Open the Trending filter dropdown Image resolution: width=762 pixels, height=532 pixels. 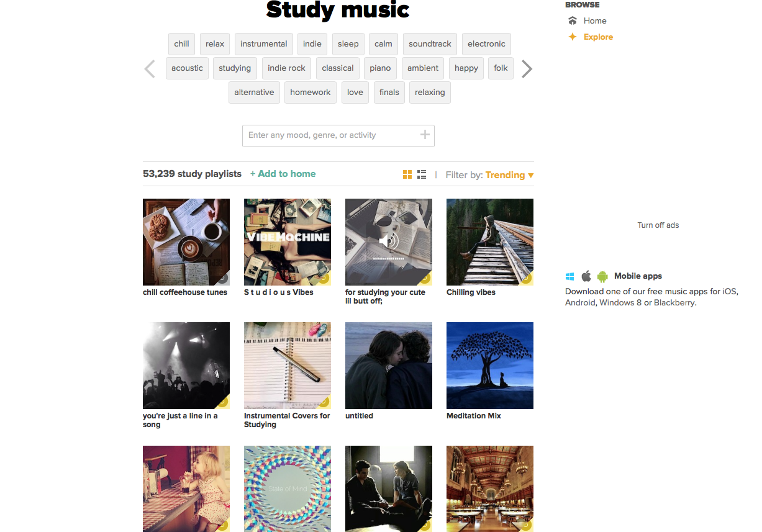coord(509,175)
